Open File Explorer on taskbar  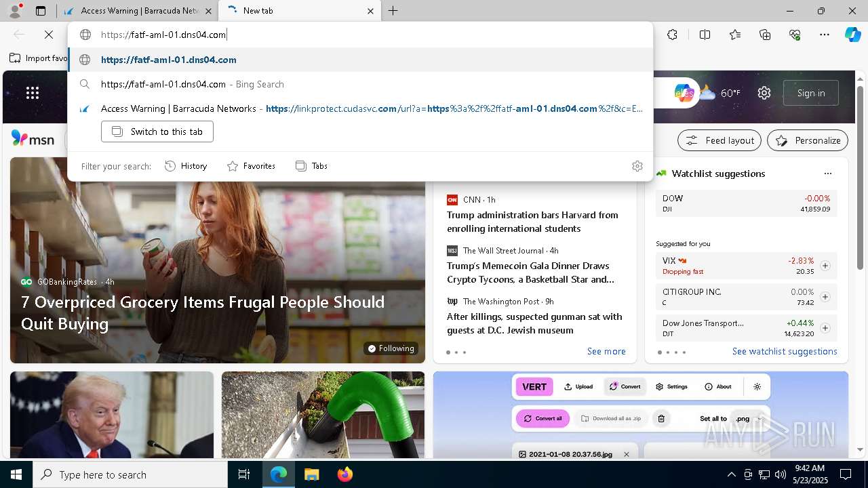[311, 474]
